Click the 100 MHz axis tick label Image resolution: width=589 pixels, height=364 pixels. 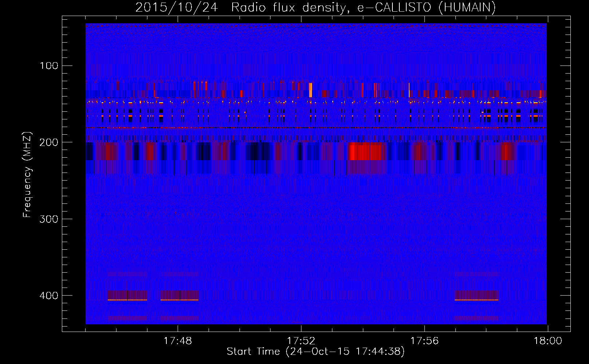point(49,66)
